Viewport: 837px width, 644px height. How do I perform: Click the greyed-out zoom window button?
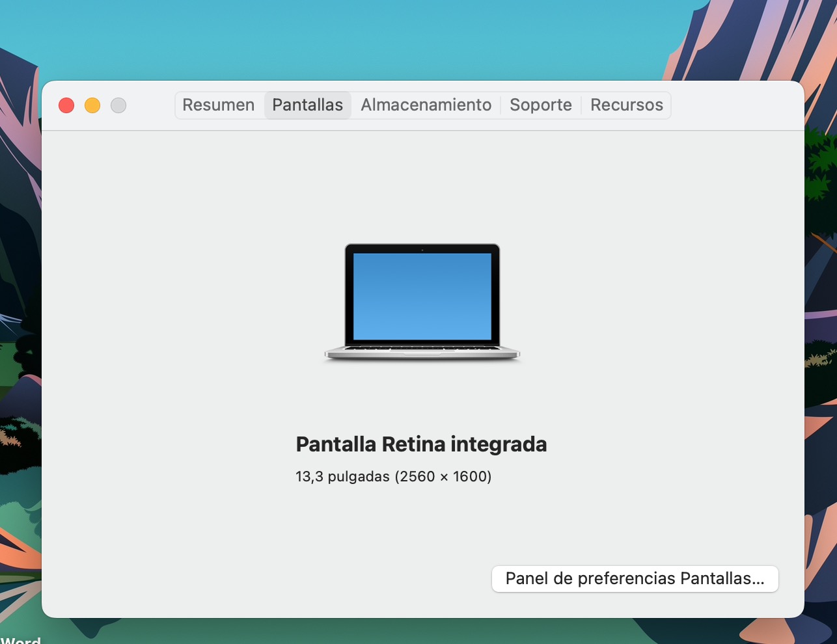point(118,105)
